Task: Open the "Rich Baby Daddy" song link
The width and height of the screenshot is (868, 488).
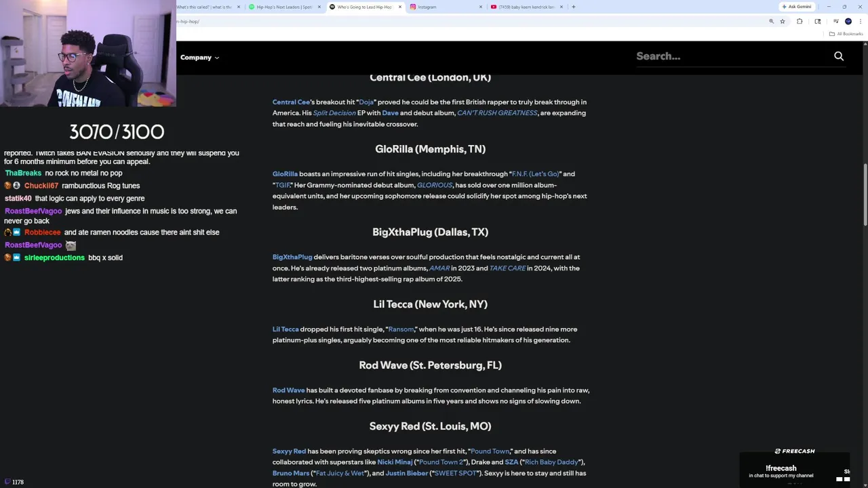Action: [551, 462]
